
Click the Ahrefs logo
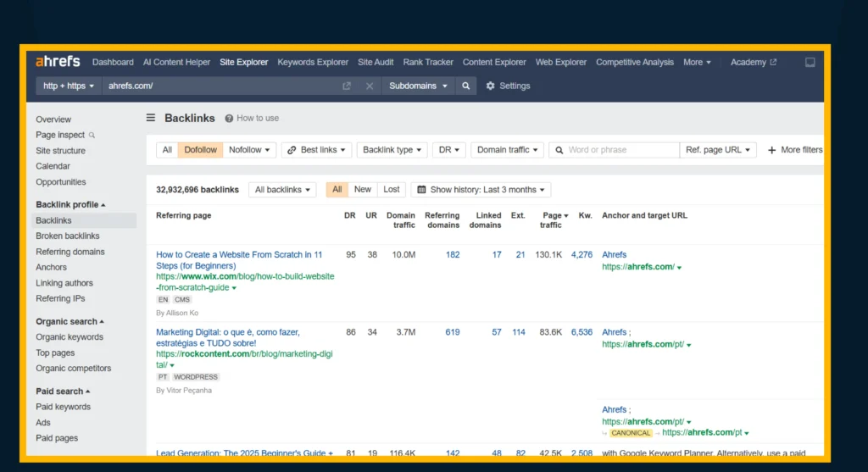pos(58,62)
